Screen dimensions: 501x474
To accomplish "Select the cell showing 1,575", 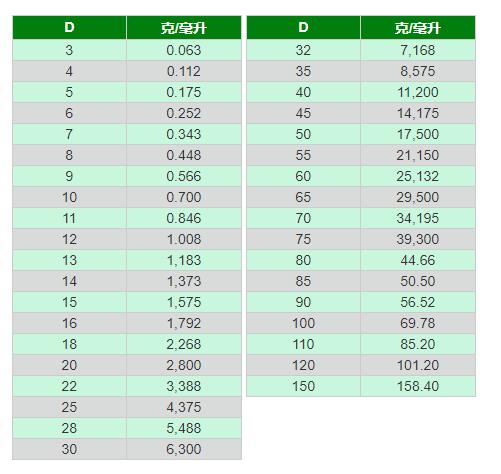I will pos(184,302).
